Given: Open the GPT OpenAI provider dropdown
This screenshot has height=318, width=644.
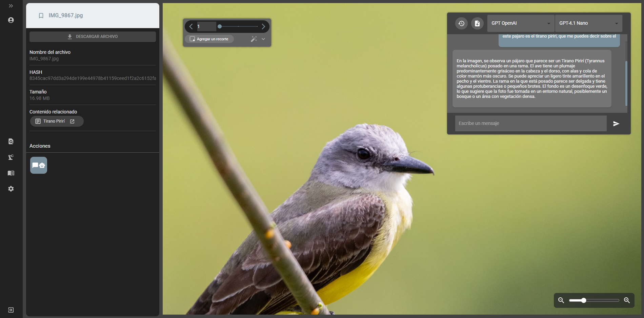Looking at the screenshot, I should pos(521,23).
